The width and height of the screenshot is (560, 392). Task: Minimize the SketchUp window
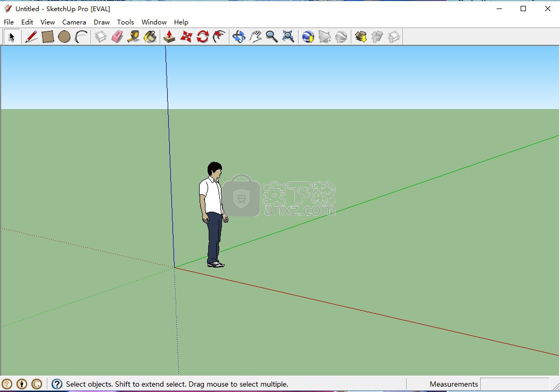[499, 9]
